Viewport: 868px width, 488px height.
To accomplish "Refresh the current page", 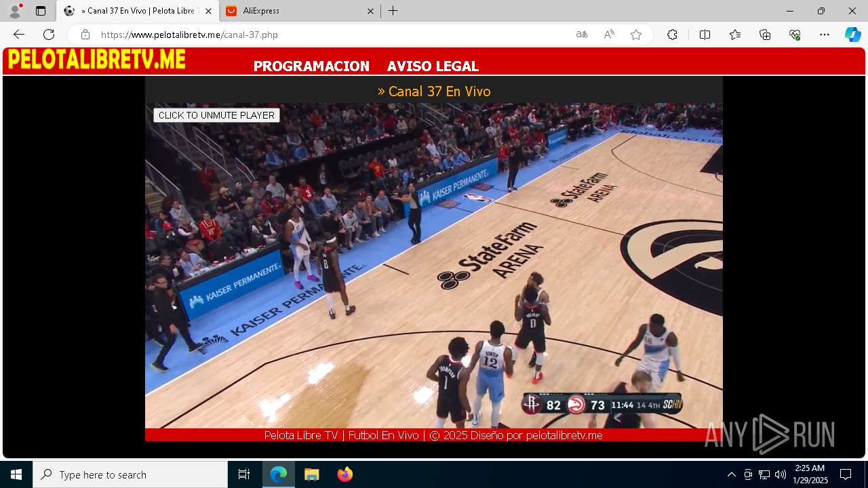I will point(49,35).
